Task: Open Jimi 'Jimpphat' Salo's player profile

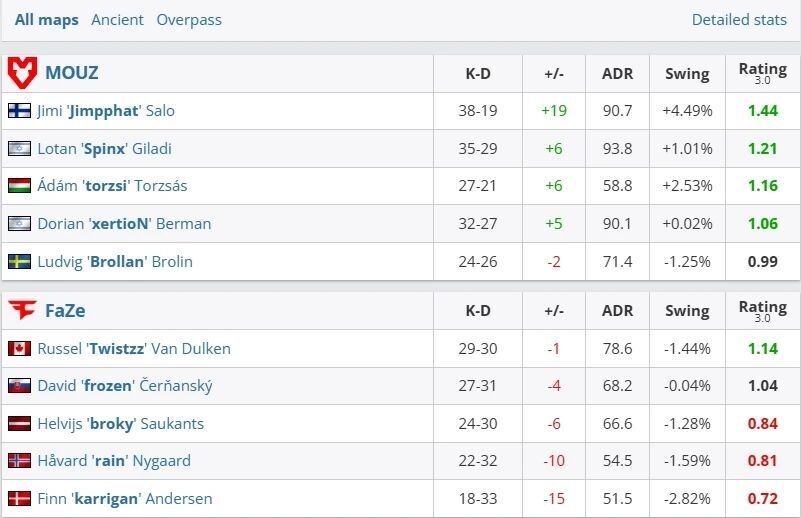Action: point(106,111)
